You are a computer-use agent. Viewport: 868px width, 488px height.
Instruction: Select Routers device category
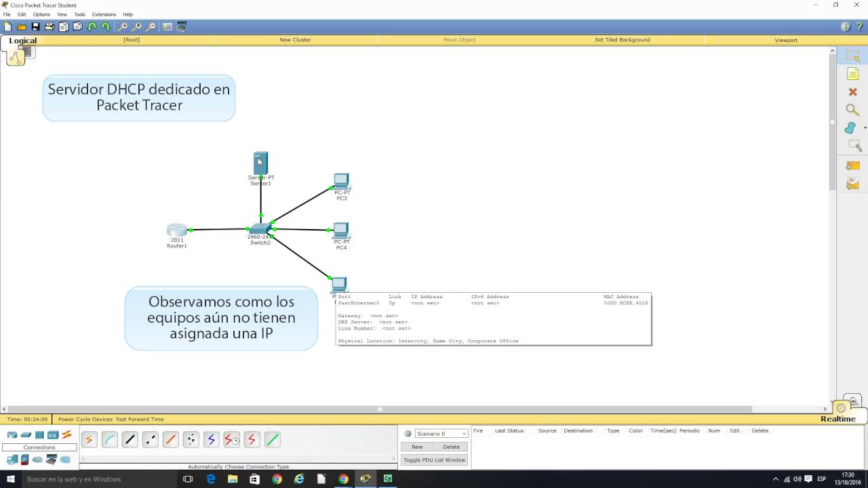(12, 435)
